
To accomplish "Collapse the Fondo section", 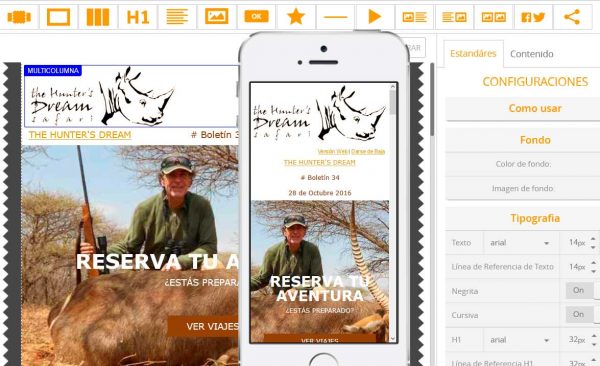I will [535, 140].
